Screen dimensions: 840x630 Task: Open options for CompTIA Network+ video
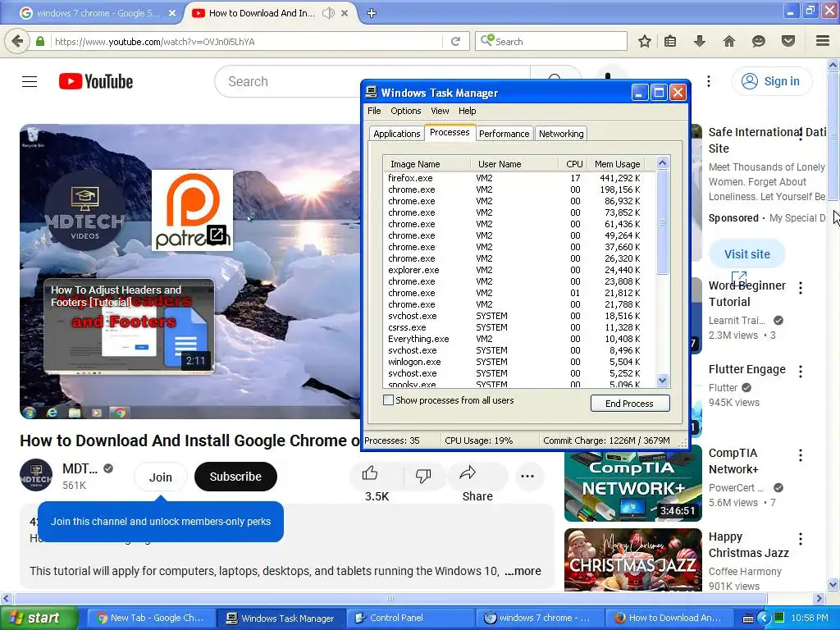click(801, 455)
